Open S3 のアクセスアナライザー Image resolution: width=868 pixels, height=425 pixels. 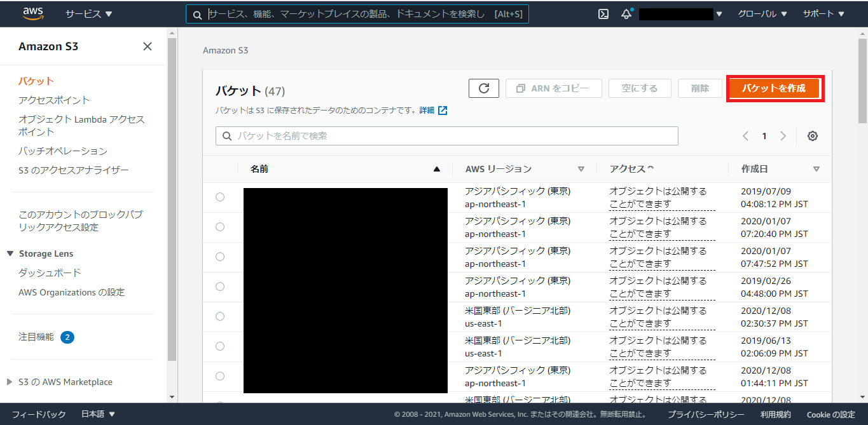[73, 170]
